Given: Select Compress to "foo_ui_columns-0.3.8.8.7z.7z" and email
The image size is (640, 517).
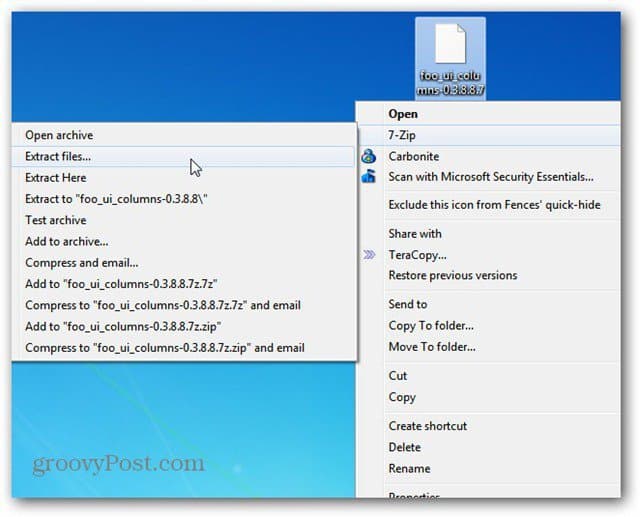Looking at the screenshot, I should tap(184, 305).
